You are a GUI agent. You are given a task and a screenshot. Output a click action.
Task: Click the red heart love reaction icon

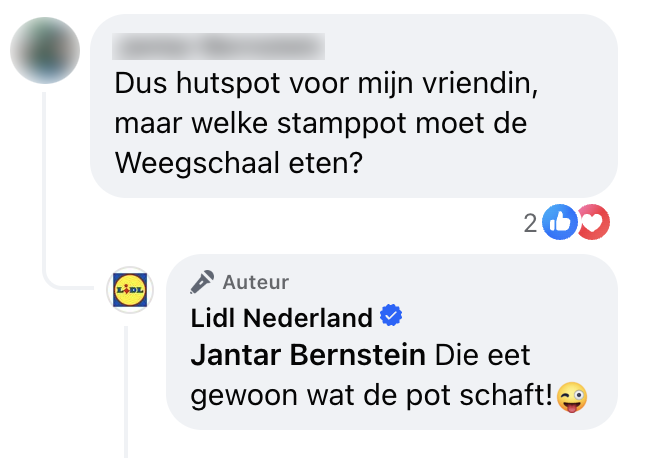593,224
